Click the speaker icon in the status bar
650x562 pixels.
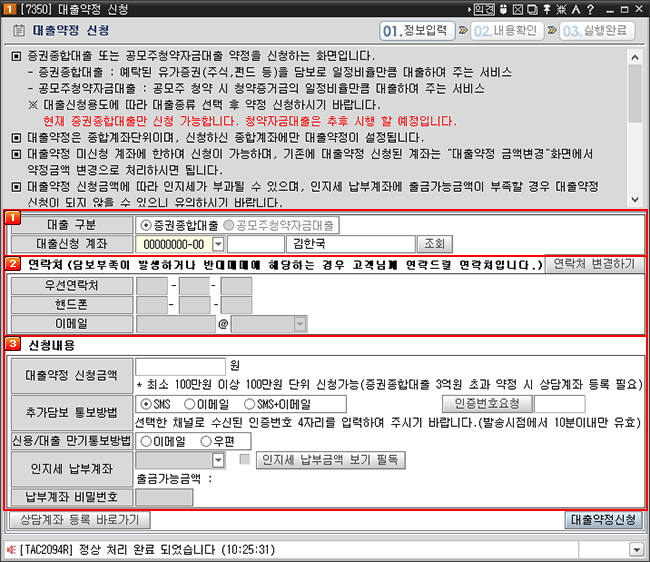tap(11, 550)
